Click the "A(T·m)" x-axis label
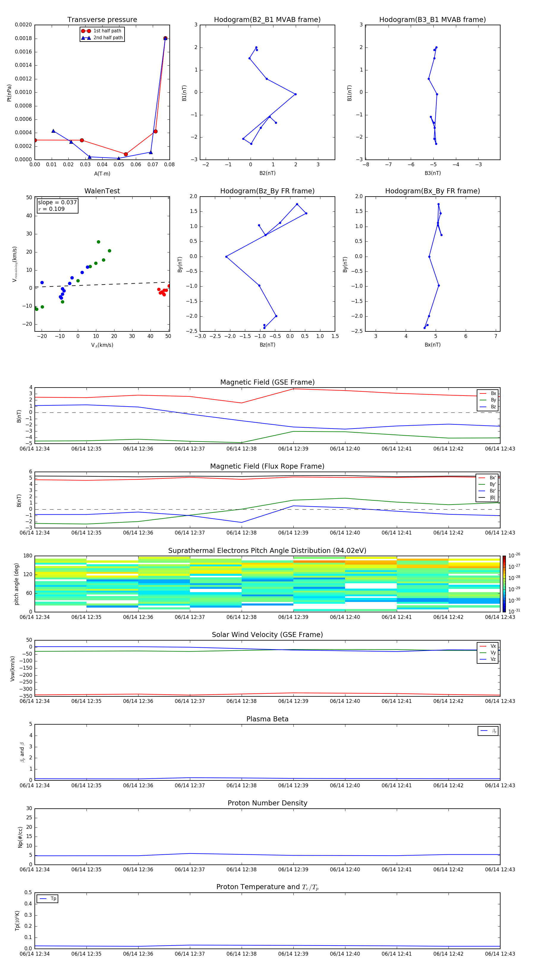 tap(102, 174)
